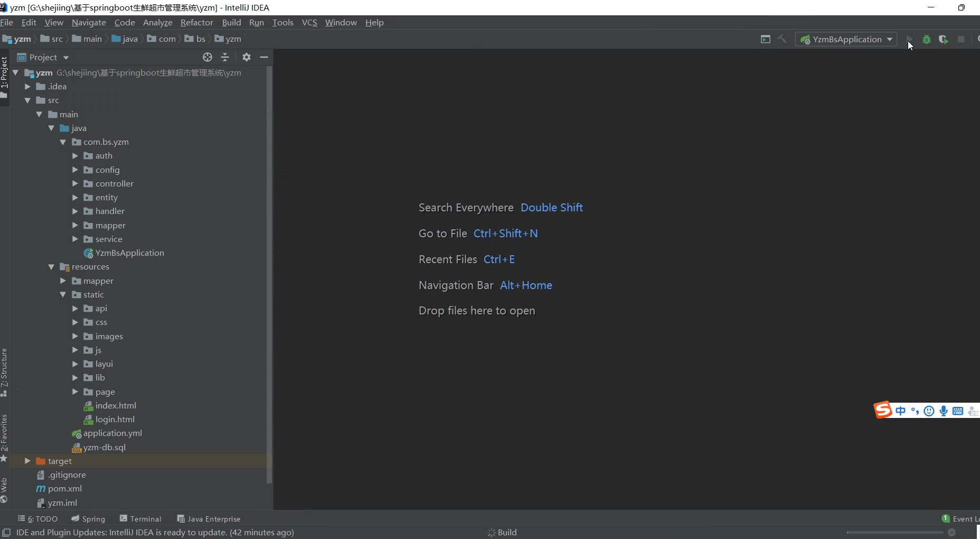The width and height of the screenshot is (980, 539).
Task: Click the Sogou input method S logo
Action: click(x=883, y=410)
